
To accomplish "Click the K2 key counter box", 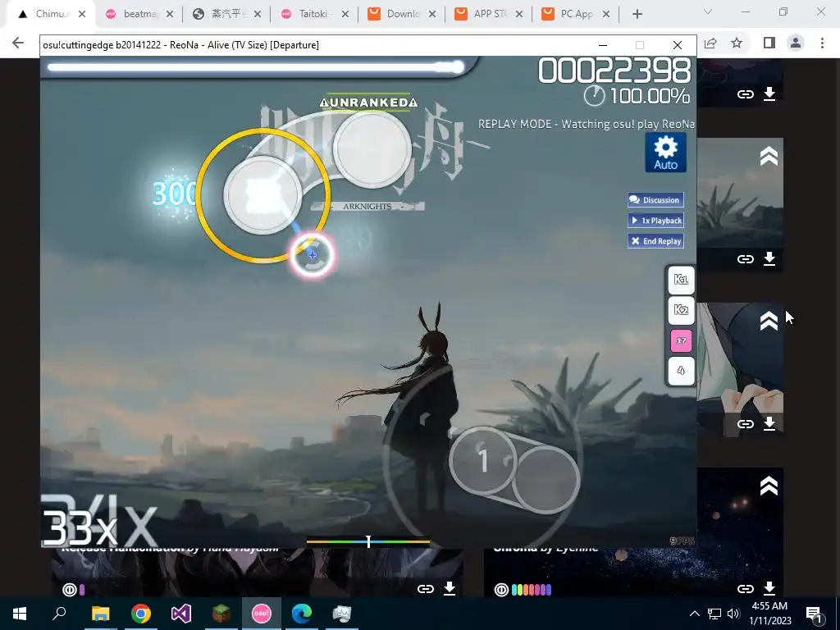I will coord(681,310).
